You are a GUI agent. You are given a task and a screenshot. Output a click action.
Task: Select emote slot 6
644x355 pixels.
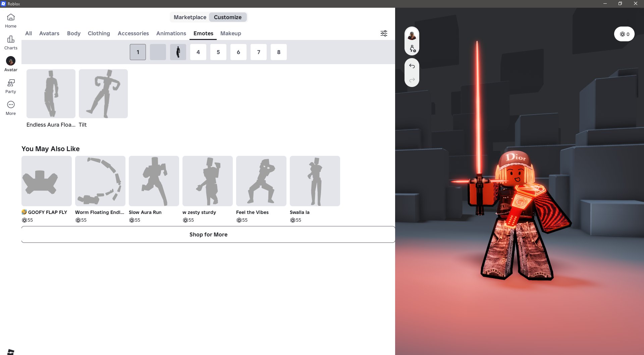point(238,52)
